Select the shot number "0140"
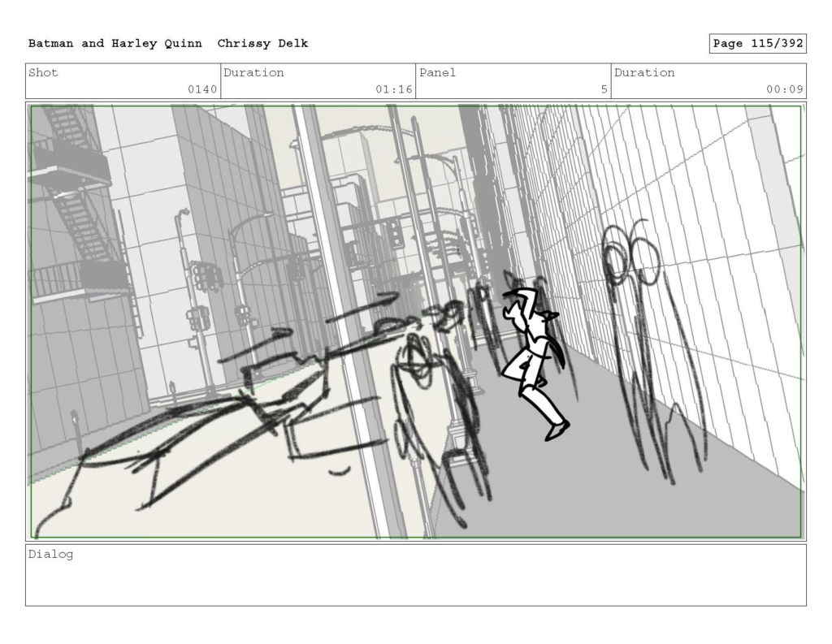This screenshot has height=644, width=832. 202,89
